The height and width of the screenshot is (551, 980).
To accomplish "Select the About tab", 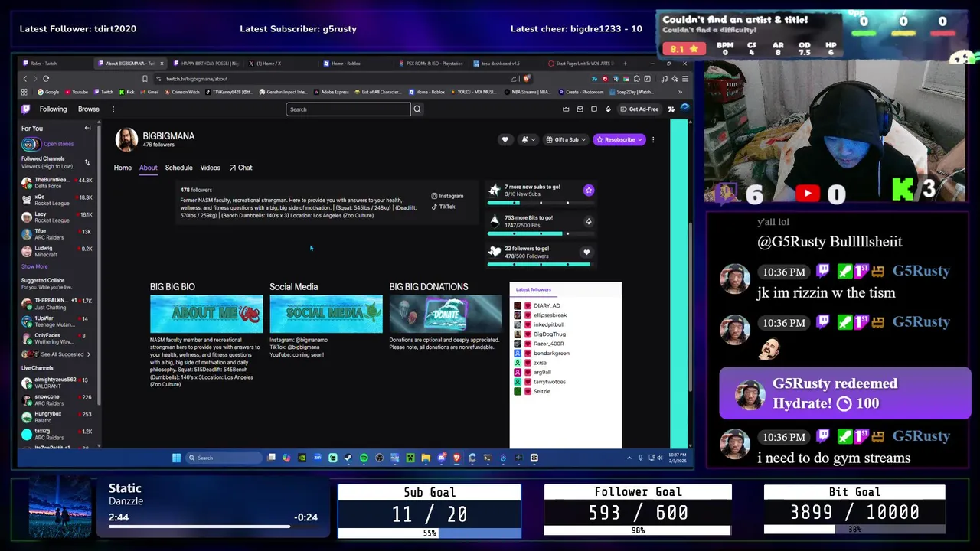I will 148,168.
